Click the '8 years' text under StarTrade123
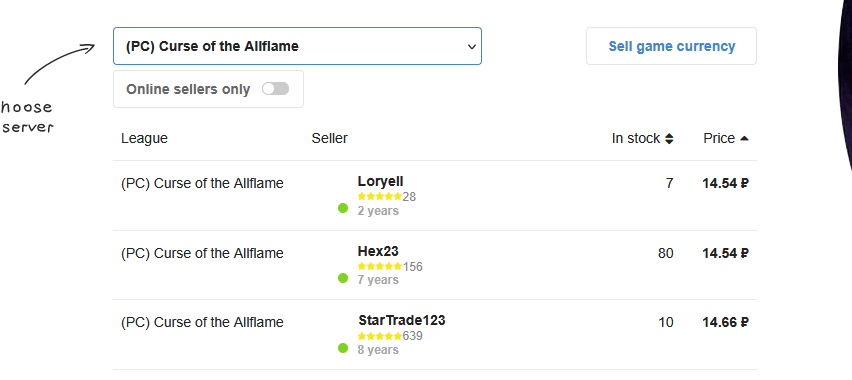The height and width of the screenshot is (380, 852). pos(378,350)
